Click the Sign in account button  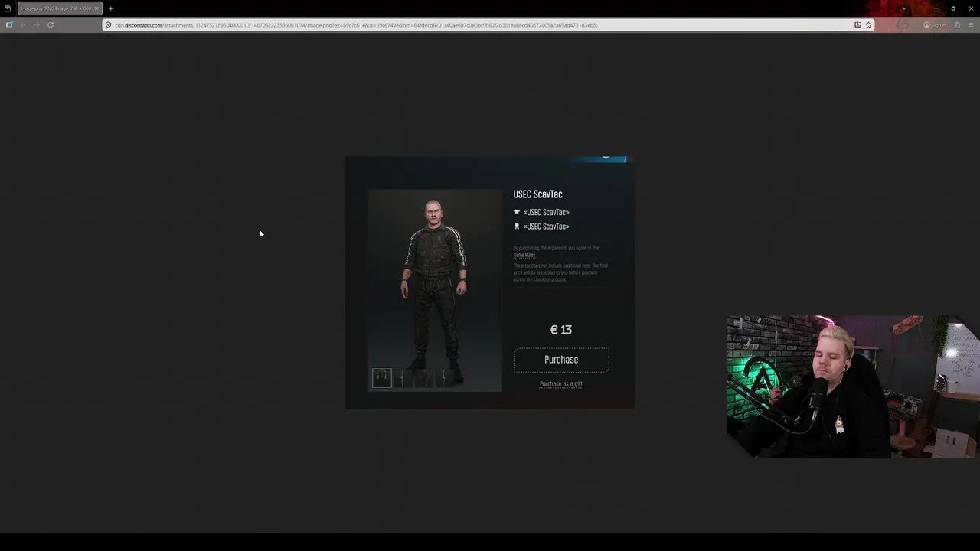(935, 24)
